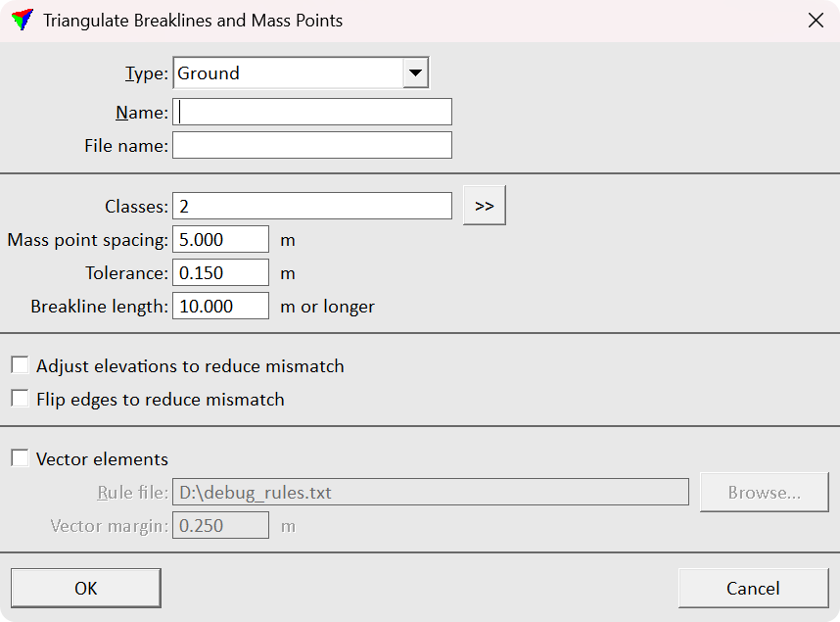Click the TerraScan app icon in title bar
The image size is (840, 622).
click(21, 21)
